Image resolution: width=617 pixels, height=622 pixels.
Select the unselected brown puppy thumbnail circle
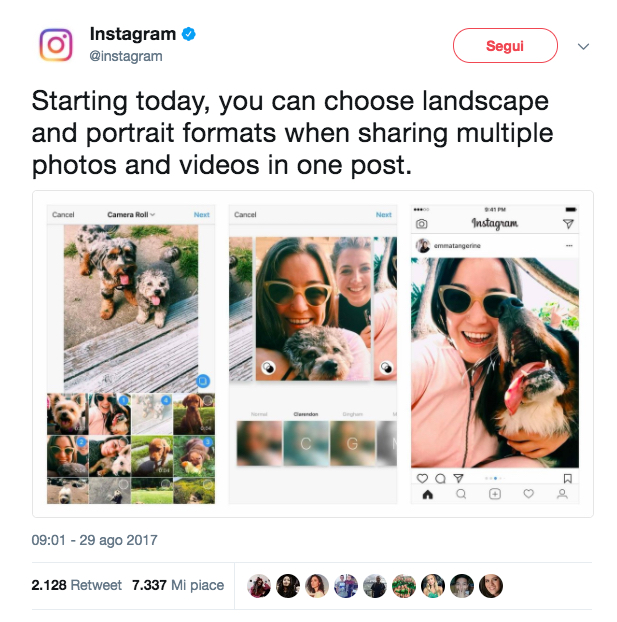click(x=208, y=400)
